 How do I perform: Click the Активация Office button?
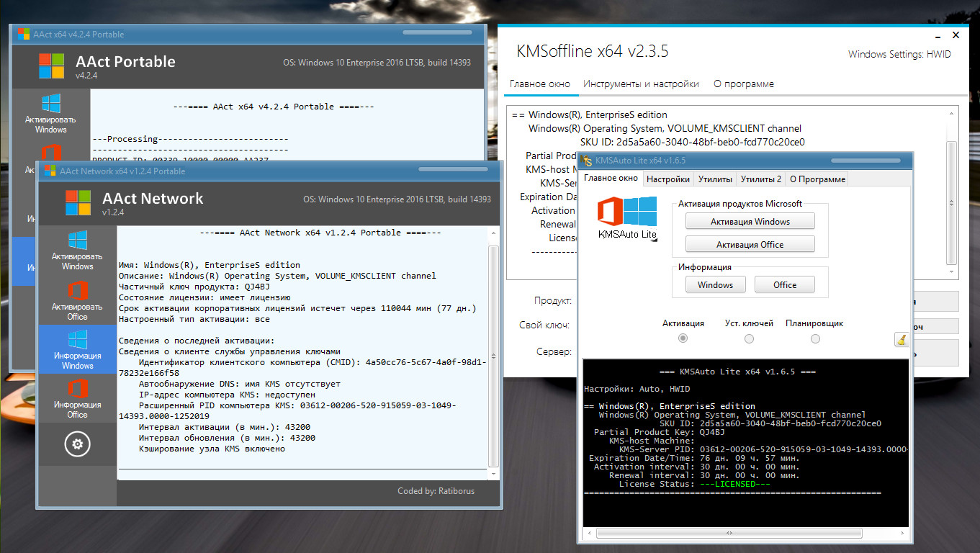pos(750,244)
